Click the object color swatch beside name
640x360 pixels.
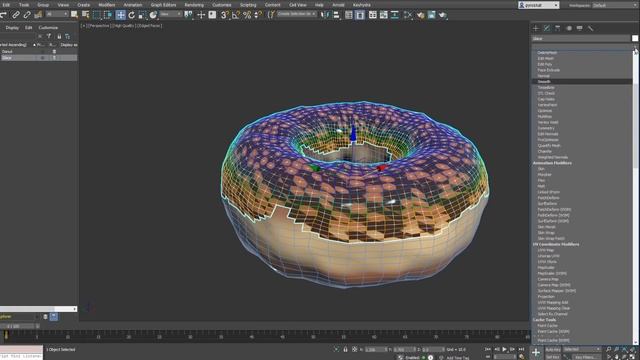(x=635, y=38)
